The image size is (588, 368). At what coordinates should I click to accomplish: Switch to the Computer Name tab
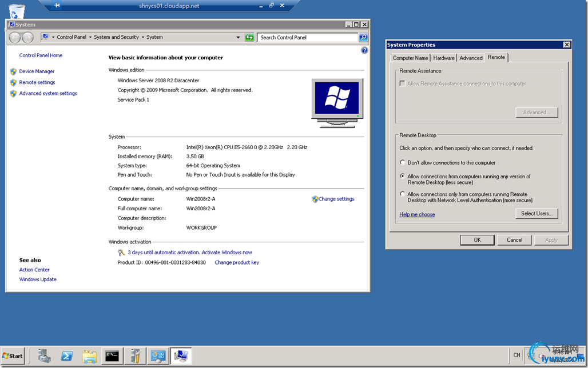(410, 58)
